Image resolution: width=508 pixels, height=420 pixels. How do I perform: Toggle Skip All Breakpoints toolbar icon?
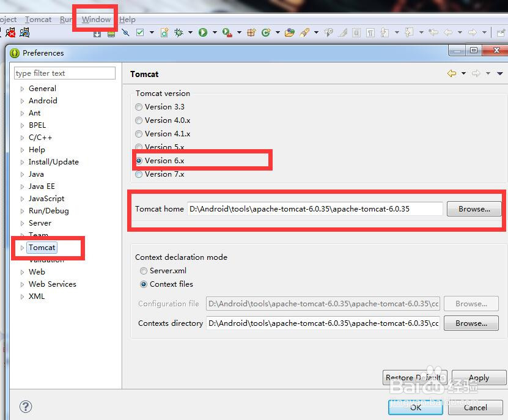(125, 32)
